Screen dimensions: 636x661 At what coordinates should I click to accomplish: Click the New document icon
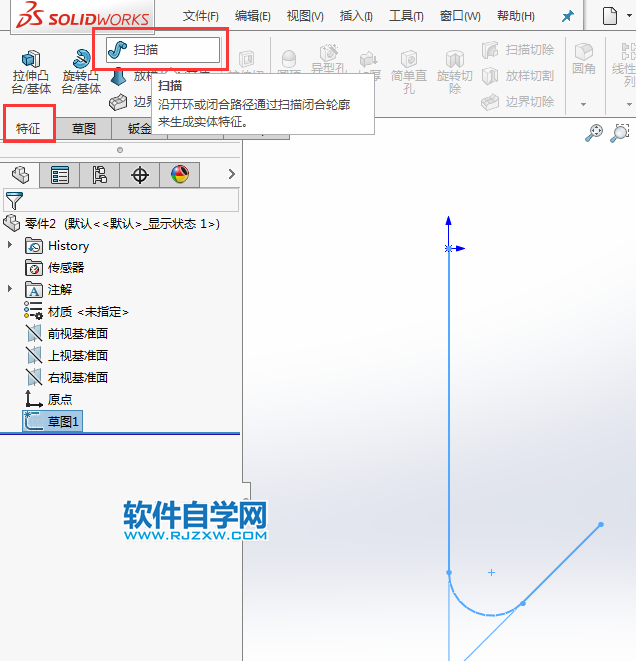tap(609, 16)
